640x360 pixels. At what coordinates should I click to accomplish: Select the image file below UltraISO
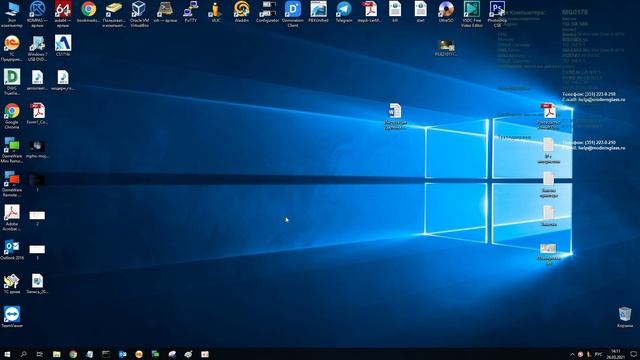pos(446,48)
